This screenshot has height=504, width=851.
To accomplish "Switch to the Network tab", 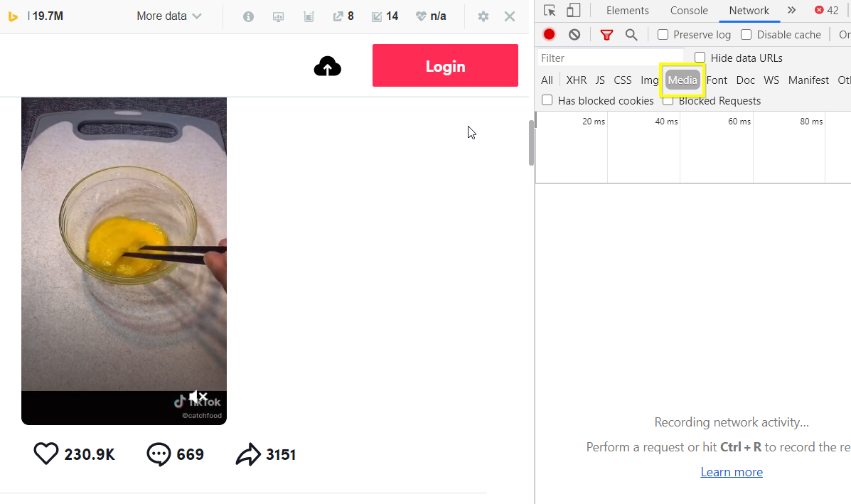I will (x=749, y=11).
